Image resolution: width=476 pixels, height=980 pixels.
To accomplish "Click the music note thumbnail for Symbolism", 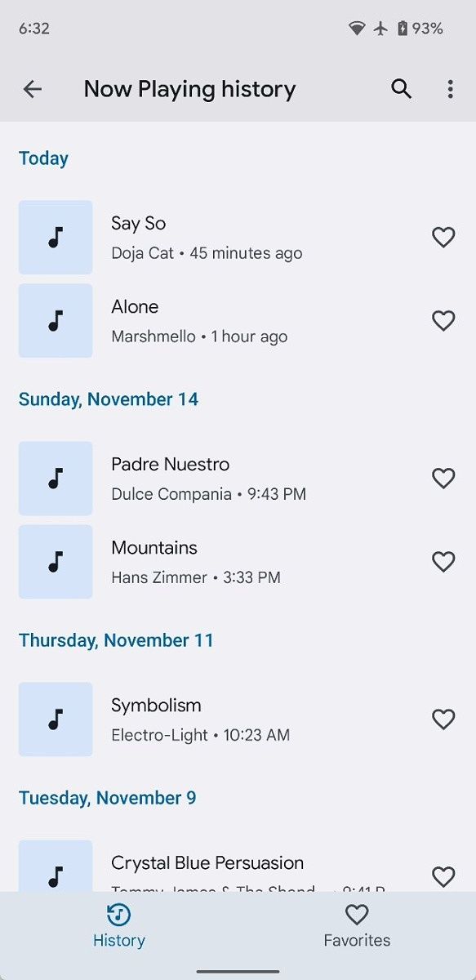I will (x=55, y=719).
